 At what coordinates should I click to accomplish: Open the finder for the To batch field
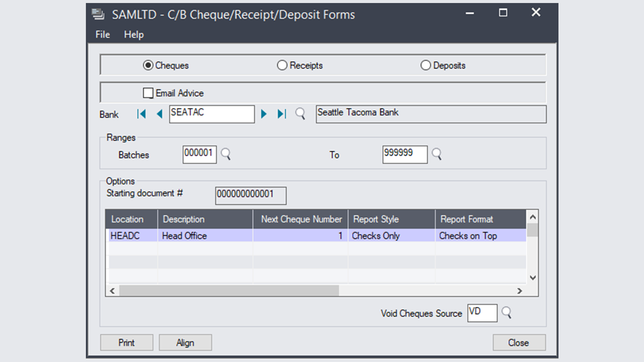pyautogui.click(x=437, y=155)
